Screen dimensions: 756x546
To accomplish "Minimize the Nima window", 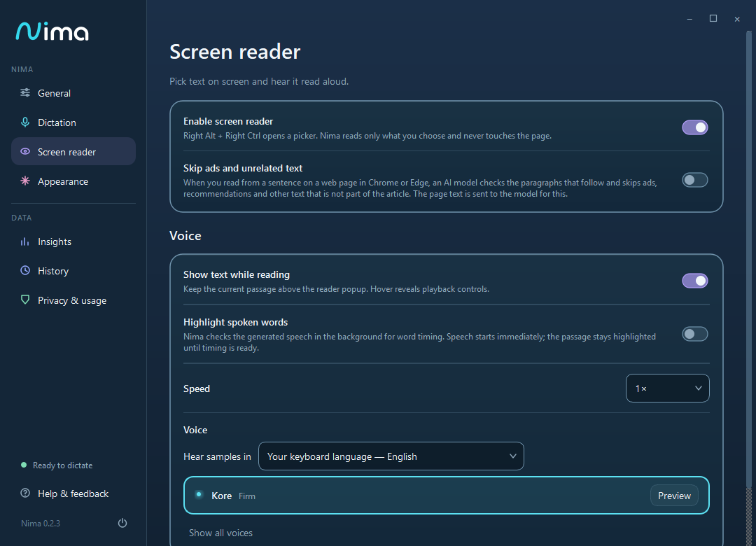I will [689, 19].
